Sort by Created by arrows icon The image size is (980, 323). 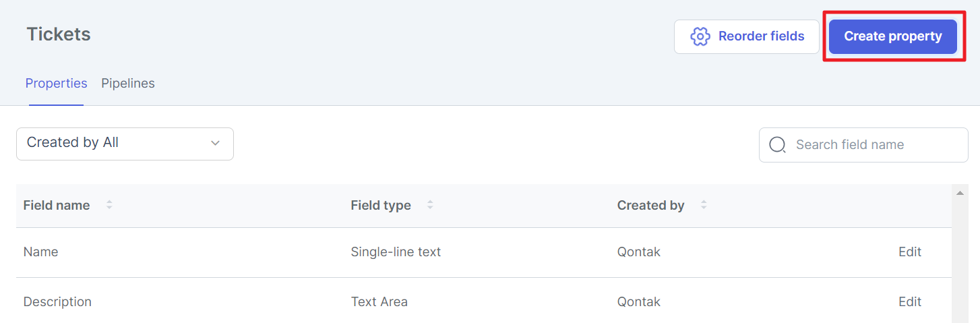[704, 205]
